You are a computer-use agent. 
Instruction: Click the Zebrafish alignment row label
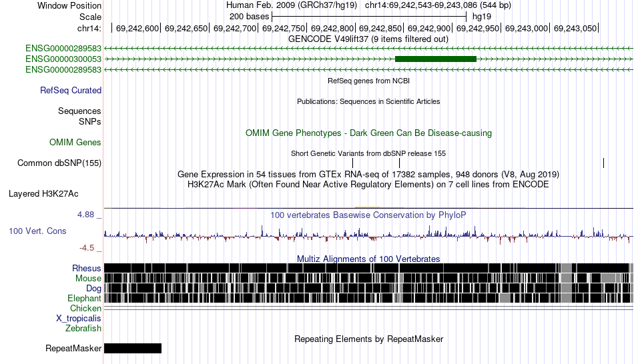(83, 328)
